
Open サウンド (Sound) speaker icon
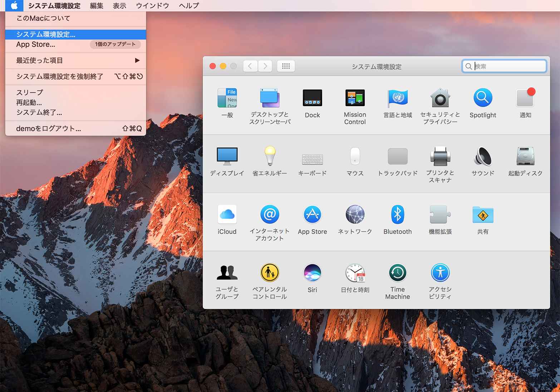(x=483, y=156)
